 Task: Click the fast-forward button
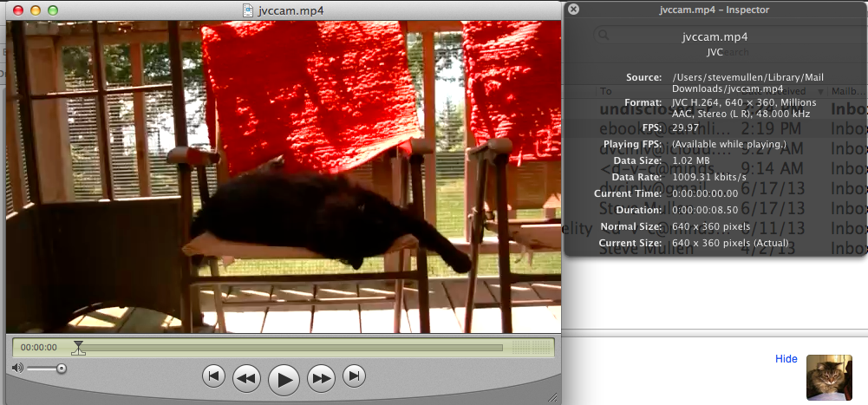[321, 378]
